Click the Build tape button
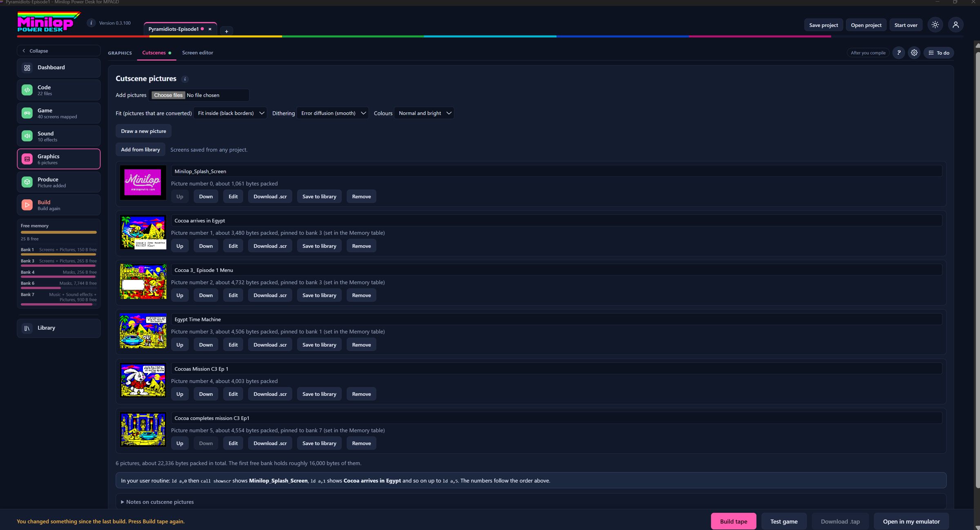The image size is (980, 530). 733,521
